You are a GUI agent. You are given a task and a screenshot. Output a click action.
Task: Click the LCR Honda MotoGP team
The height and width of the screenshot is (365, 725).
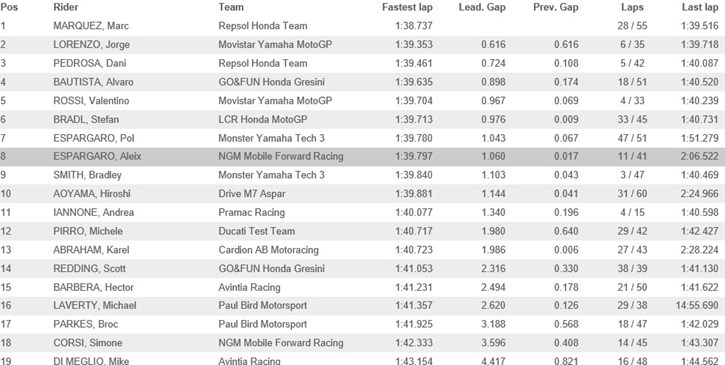point(263,119)
